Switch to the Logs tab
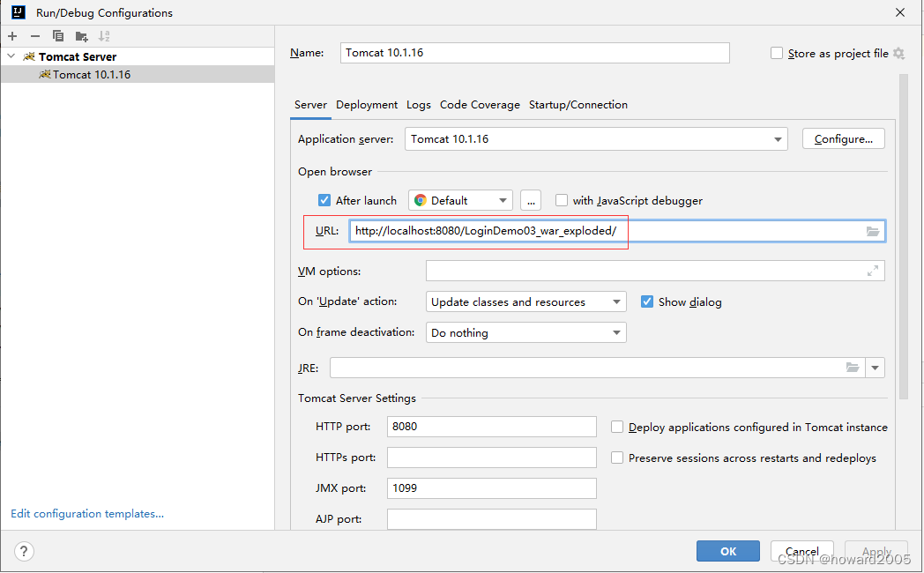Screen dimensions: 924x573 [x=419, y=105]
